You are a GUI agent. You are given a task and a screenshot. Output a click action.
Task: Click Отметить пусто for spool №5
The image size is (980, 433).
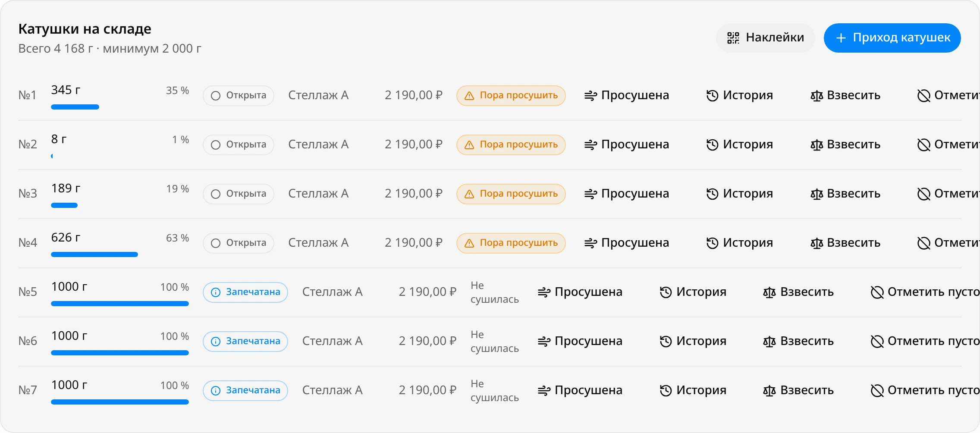(x=925, y=292)
